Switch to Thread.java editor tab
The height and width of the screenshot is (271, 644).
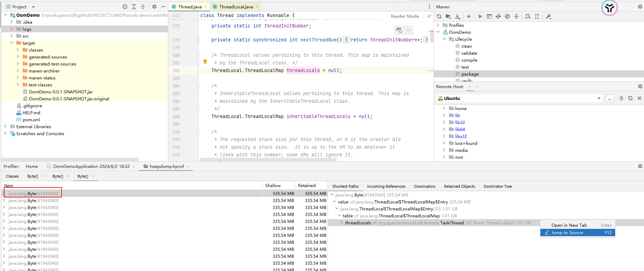(x=190, y=7)
